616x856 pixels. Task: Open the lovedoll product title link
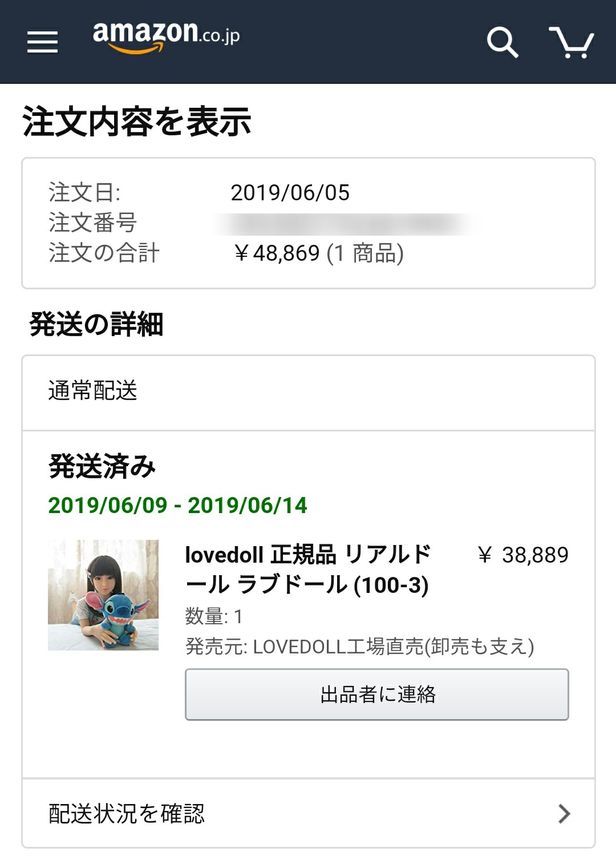tap(308, 570)
